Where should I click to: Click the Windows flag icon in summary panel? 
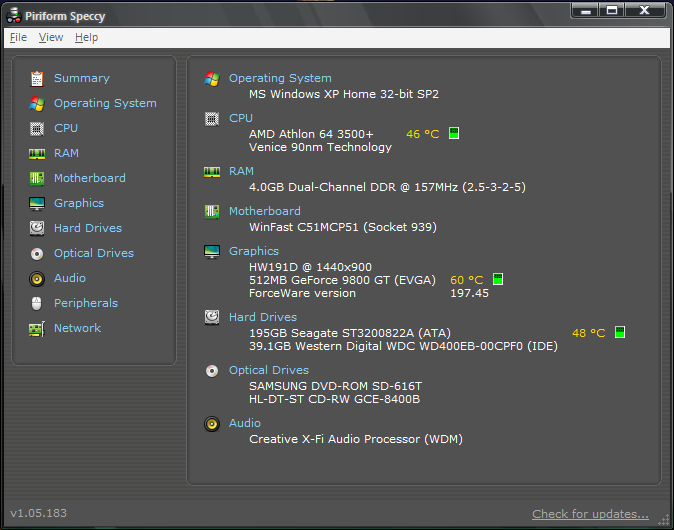tap(212, 79)
